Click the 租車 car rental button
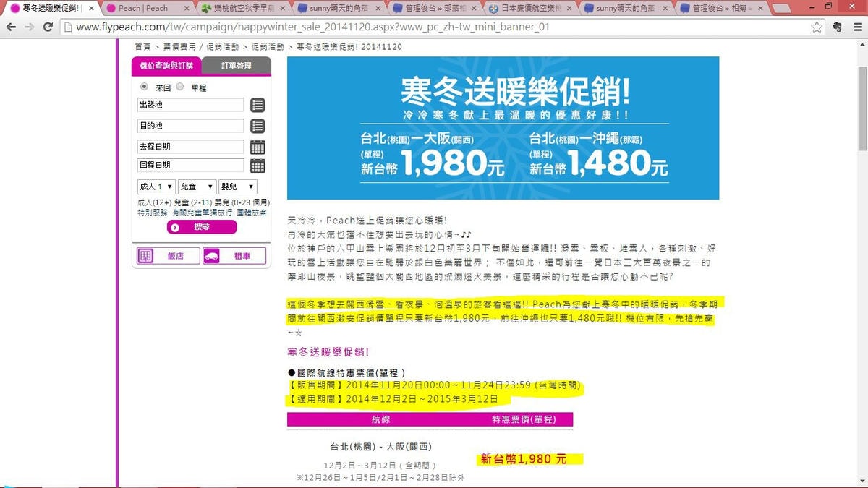The height and width of the screenshot is (488, 868). (x=230, y=256)
